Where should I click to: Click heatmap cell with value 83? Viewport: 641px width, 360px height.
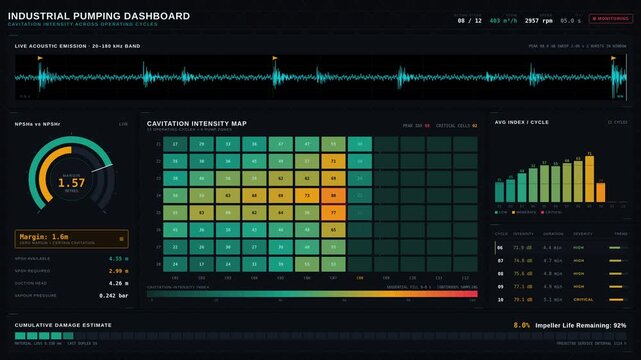(x=202, y=213)
